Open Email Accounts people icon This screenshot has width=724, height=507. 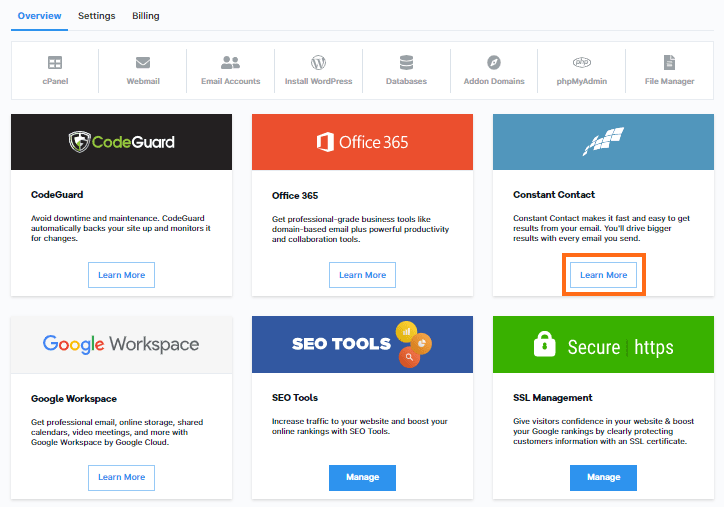coord(230,62)
